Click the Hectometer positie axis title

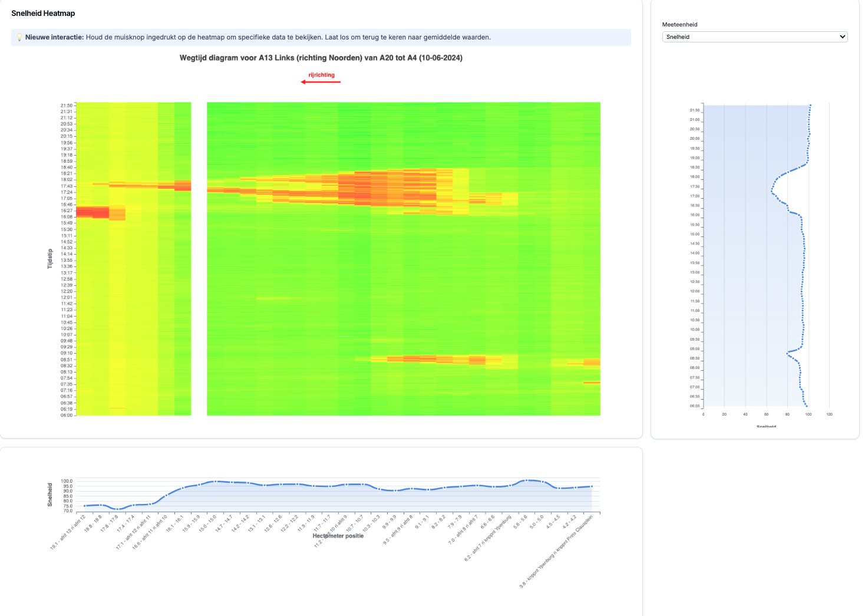[338, 536]
